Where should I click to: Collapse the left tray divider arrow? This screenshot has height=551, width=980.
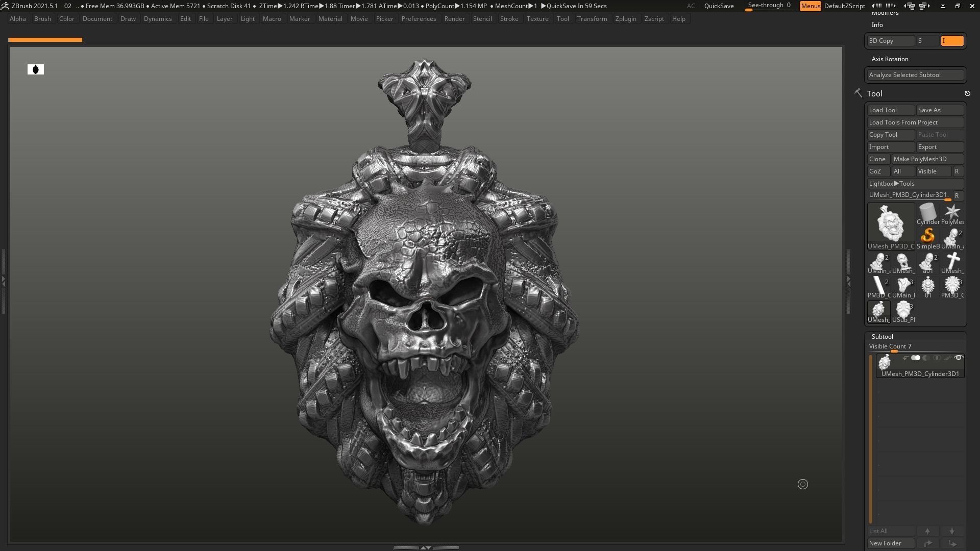[x=3, y=281]
